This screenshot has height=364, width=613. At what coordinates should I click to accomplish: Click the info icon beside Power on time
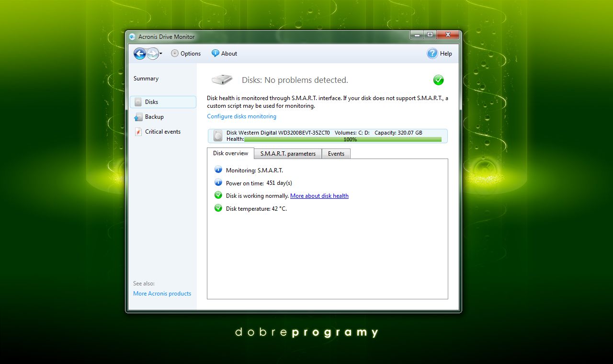218,182
